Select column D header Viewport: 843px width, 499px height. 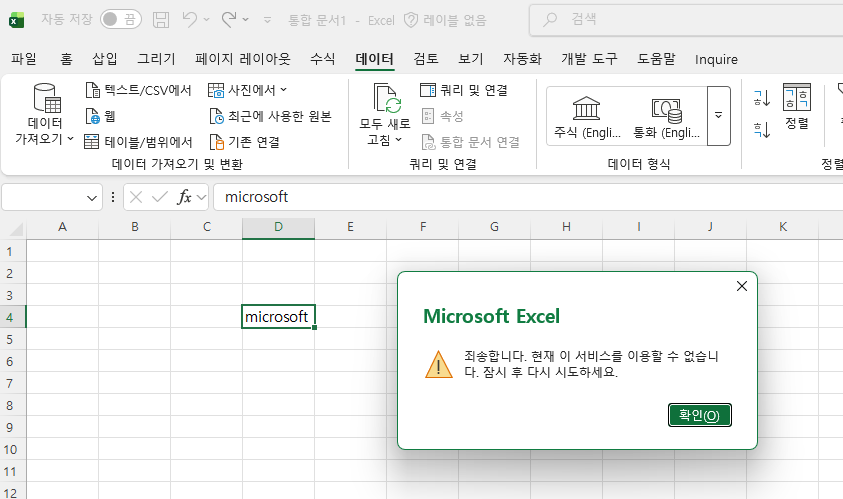[x=278, y=227]
